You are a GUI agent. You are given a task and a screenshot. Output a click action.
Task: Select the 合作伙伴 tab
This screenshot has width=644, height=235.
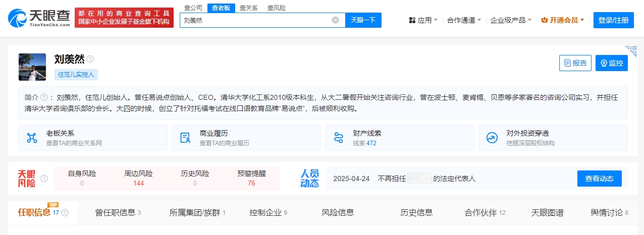click(x=485, y=212)
